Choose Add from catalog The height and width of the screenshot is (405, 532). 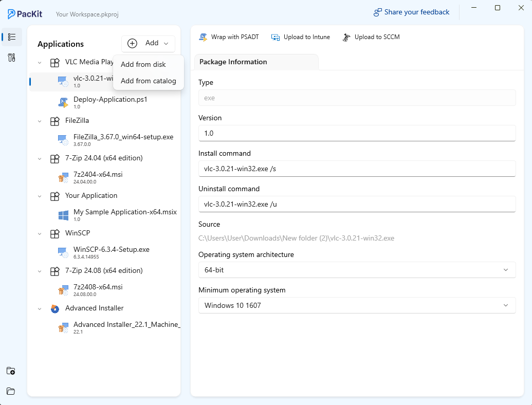[x=148, y=81]
